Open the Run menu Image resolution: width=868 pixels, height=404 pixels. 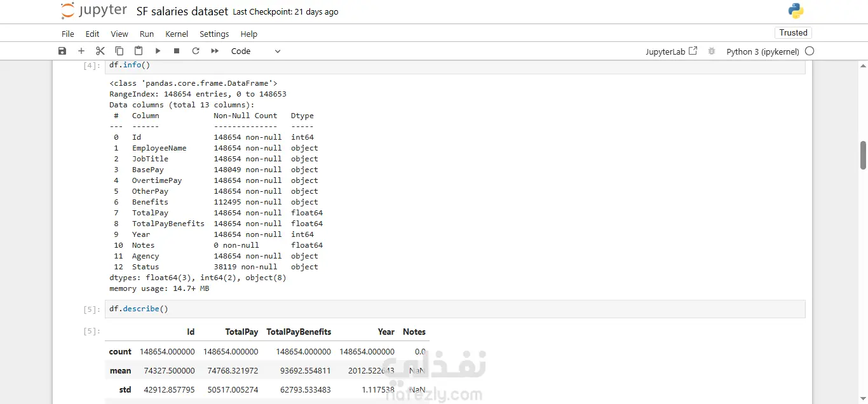(147, 34)
